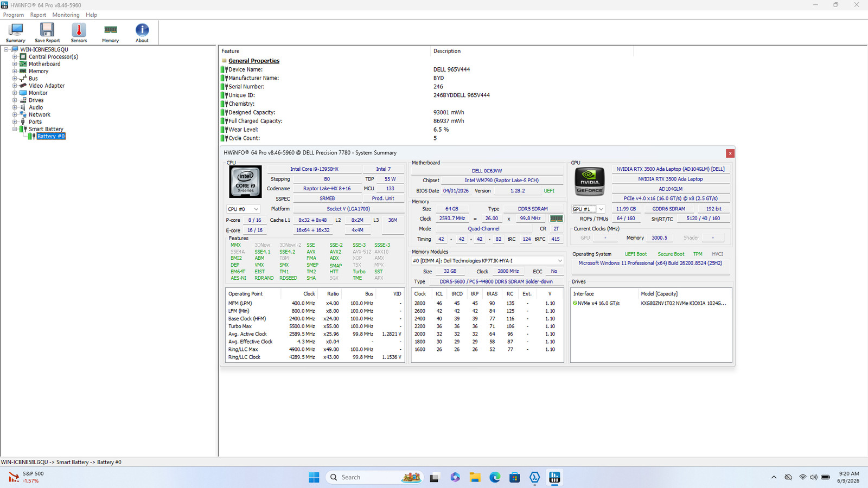The width and height of the screenshot is (868, 488).
Task: Select the NVMe KIOXIA drive row
Action: (650, 303)
